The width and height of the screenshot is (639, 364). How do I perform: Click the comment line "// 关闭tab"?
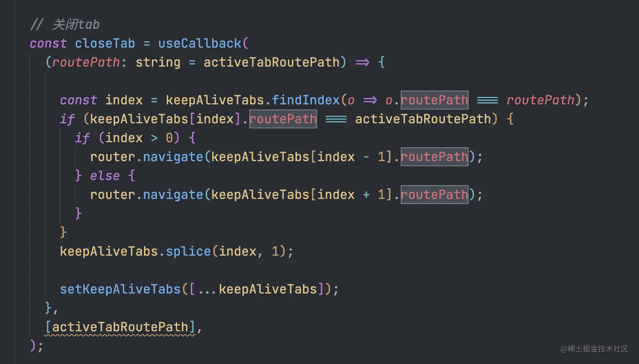click(x=65, y=24)
